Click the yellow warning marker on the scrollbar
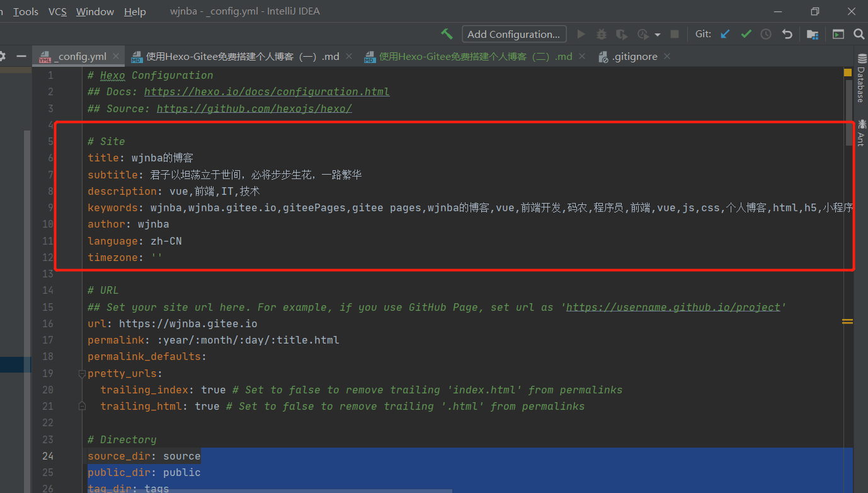The height and width of the screenshot is (493, 868). [x=847, y=322]
